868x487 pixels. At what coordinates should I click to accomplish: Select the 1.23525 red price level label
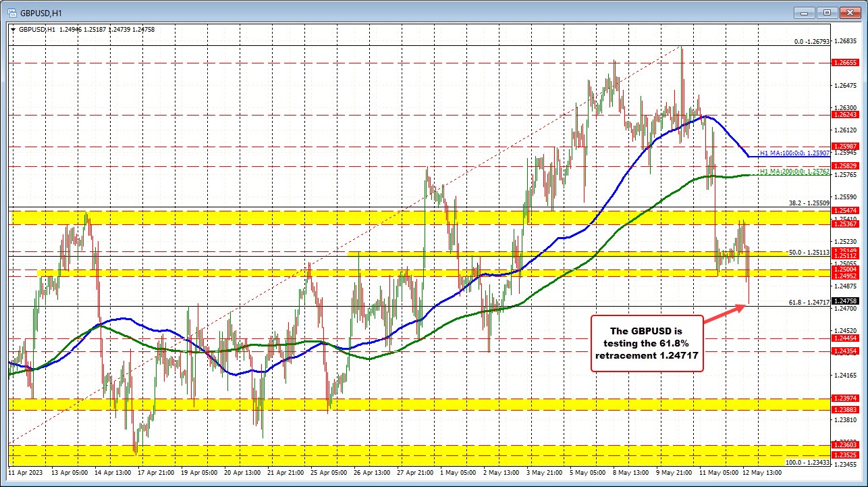tap(846, 455)
